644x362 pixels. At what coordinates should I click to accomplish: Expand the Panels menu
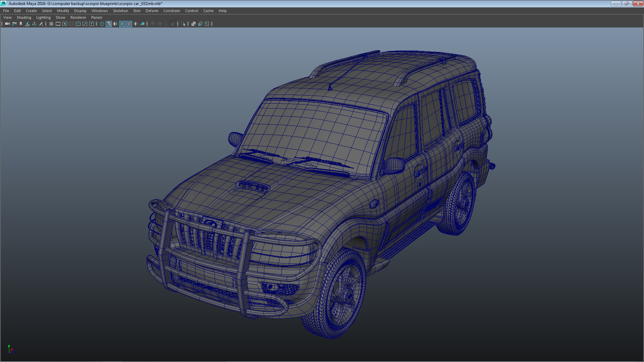pos(97,17)
